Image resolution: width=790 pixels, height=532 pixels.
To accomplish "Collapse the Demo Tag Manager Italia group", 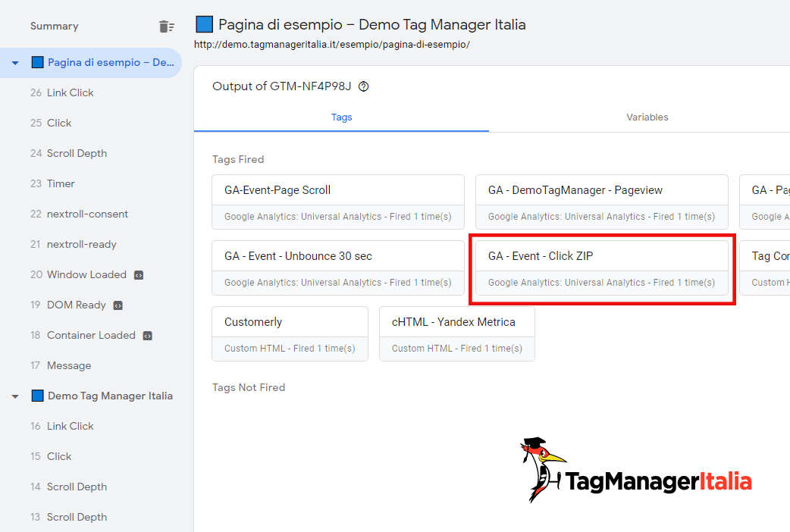I will [x=15, y=396].
